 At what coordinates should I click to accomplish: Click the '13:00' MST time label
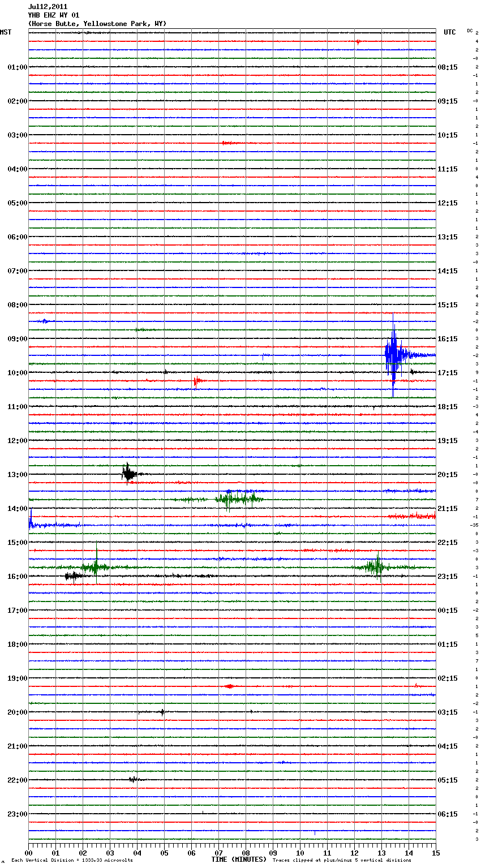point(18,475)
